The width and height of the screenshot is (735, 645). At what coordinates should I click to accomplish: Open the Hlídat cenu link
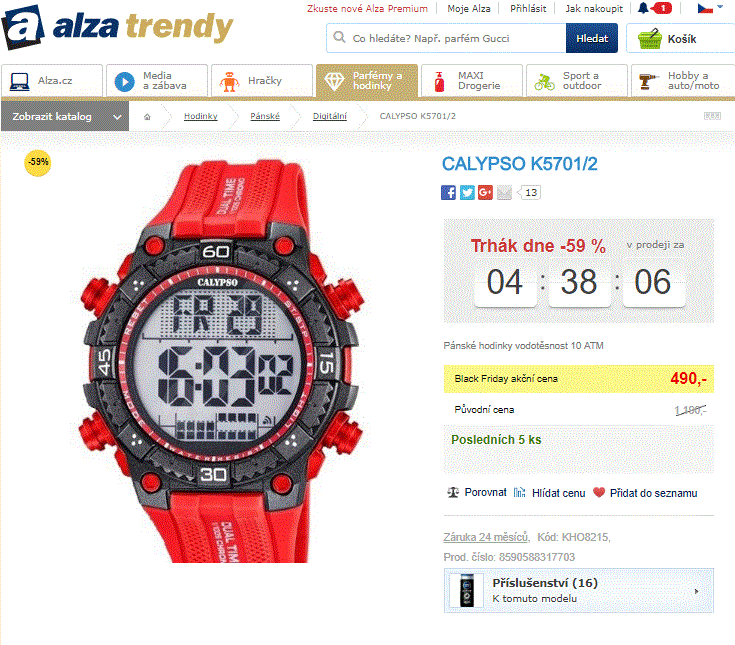558,493
